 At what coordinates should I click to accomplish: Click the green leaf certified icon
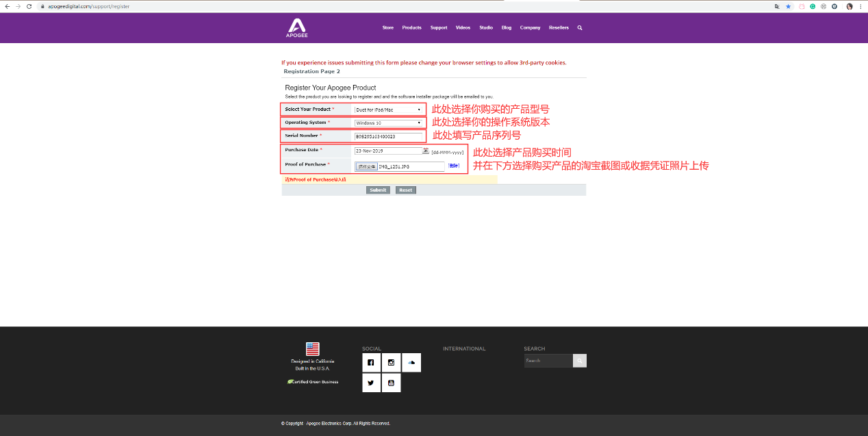[290, 381]
